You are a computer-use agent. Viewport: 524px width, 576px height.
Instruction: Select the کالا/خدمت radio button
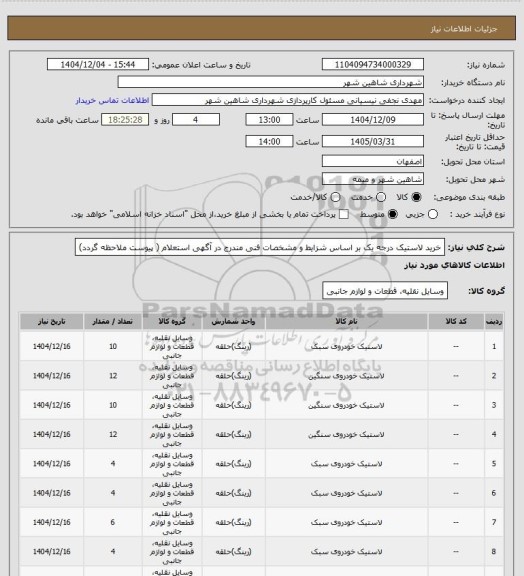[x=335, y=197]
